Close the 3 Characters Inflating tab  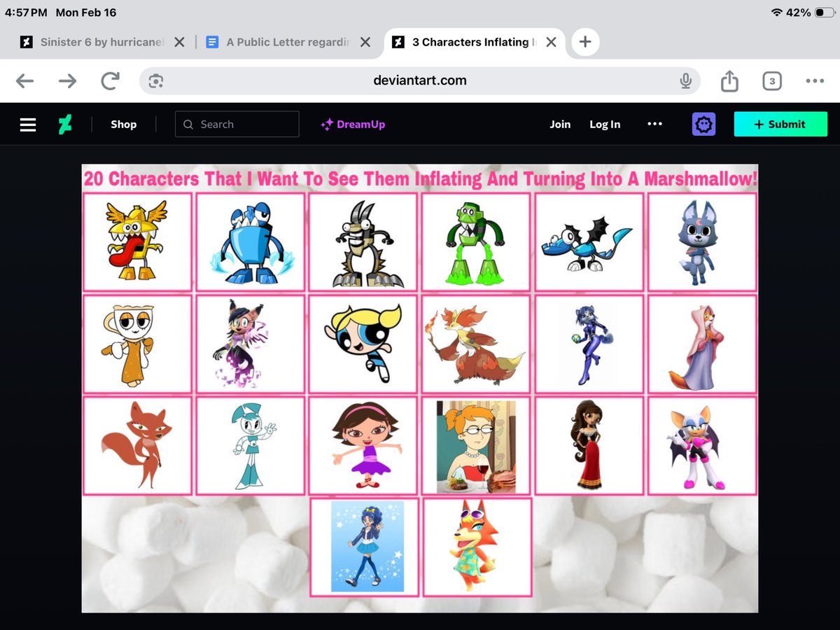(x=551, y=42)
